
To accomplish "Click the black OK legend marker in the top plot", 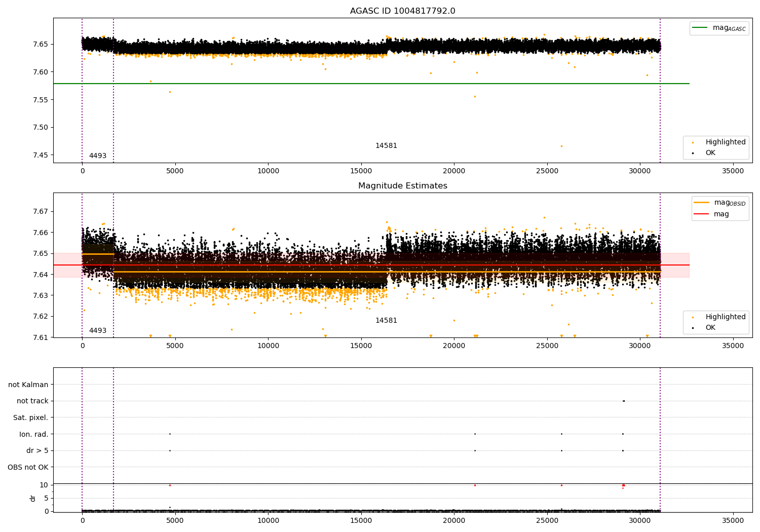I will pos(693,153).
